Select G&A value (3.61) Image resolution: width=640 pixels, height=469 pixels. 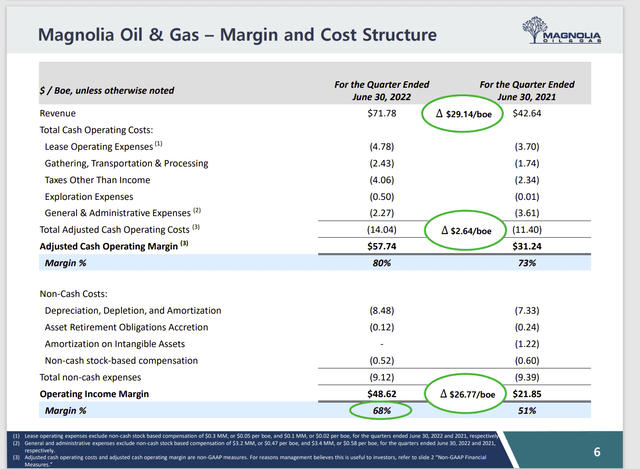point(527,213)
